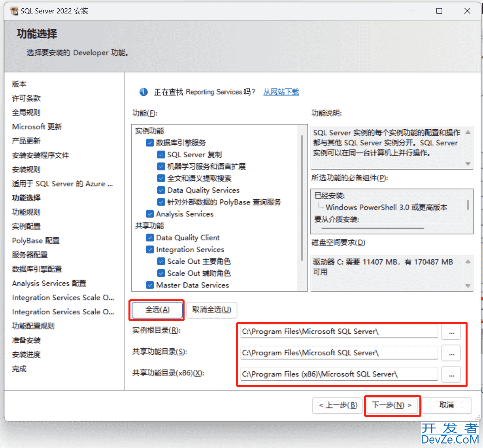Select the 安装规则 step in sidebar
This screenshot has width=483, height=448.
click(26, 169)
